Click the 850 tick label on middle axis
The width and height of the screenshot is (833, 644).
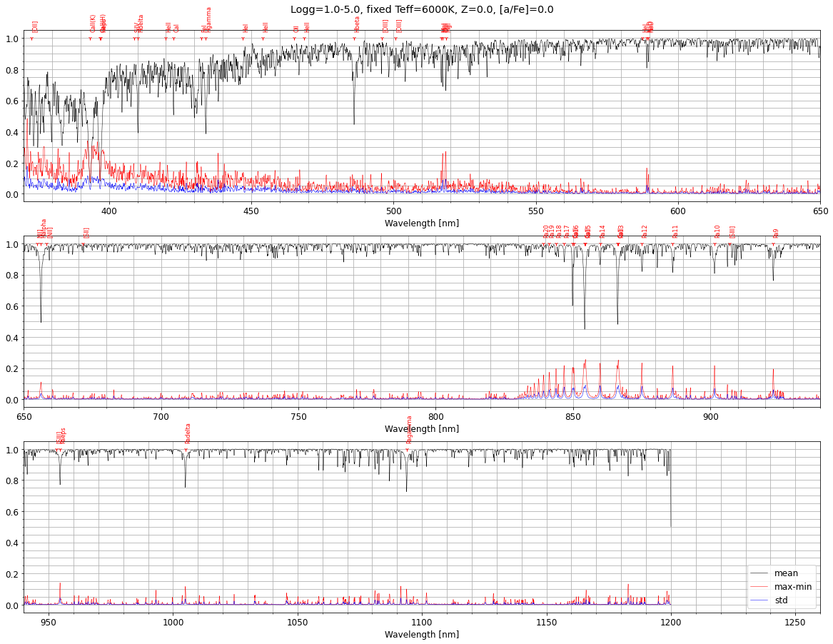coord(573,417)
